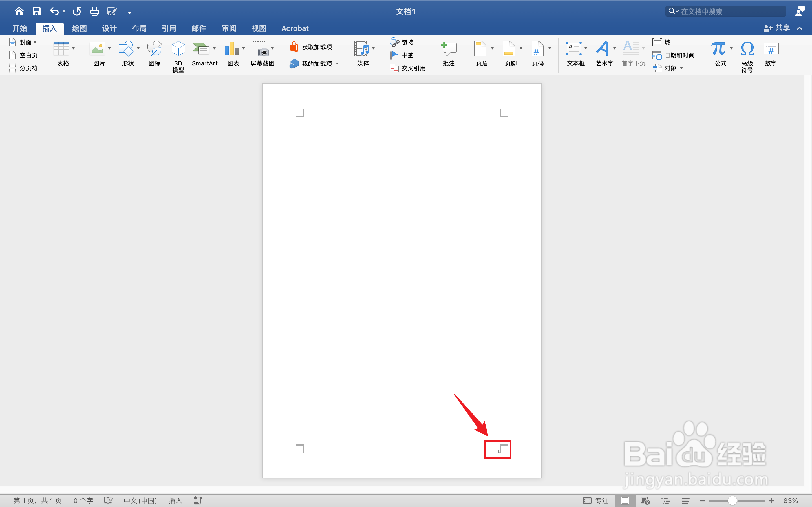Expand the 页码 dropdown arrow
The height and width of the screenshot is (507, 812).
550,49
